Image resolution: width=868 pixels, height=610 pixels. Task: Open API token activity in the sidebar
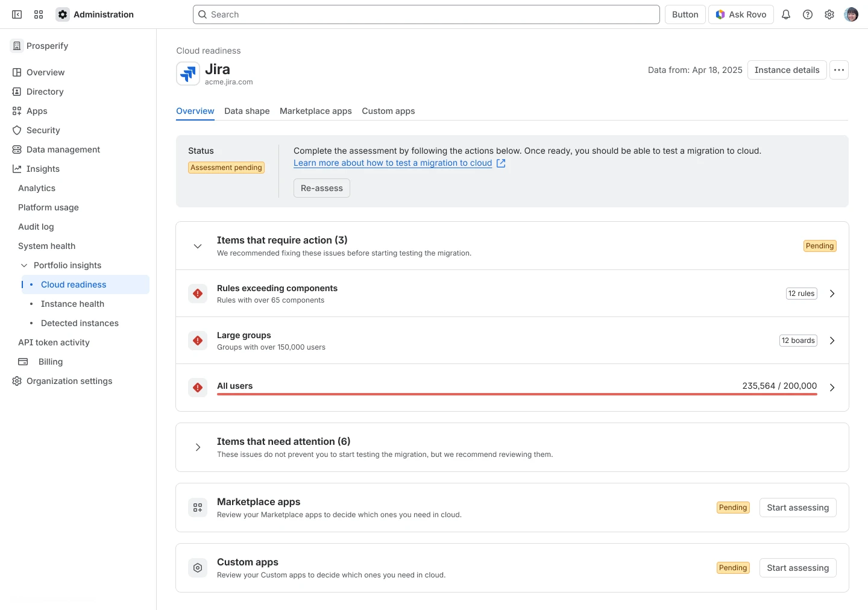tap(54, 342)
